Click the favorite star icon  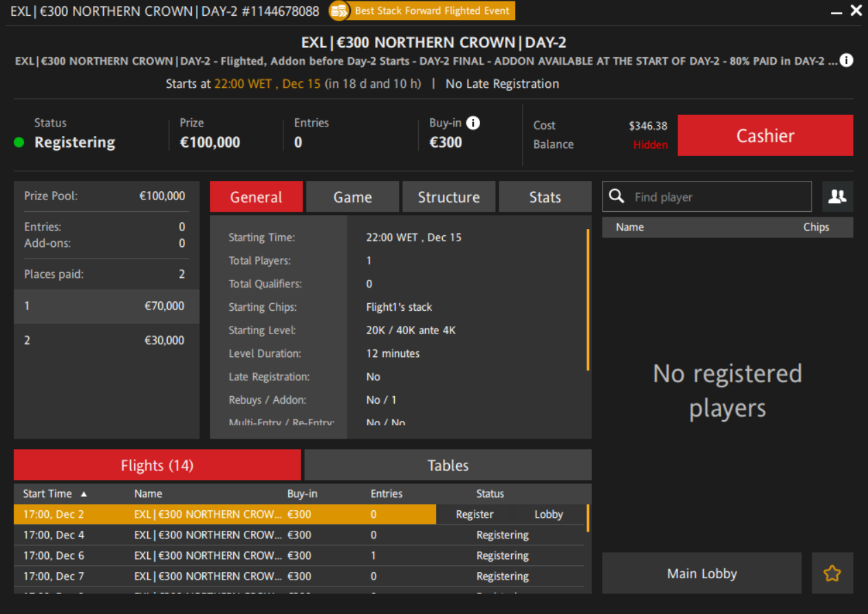tap(832, 573)
